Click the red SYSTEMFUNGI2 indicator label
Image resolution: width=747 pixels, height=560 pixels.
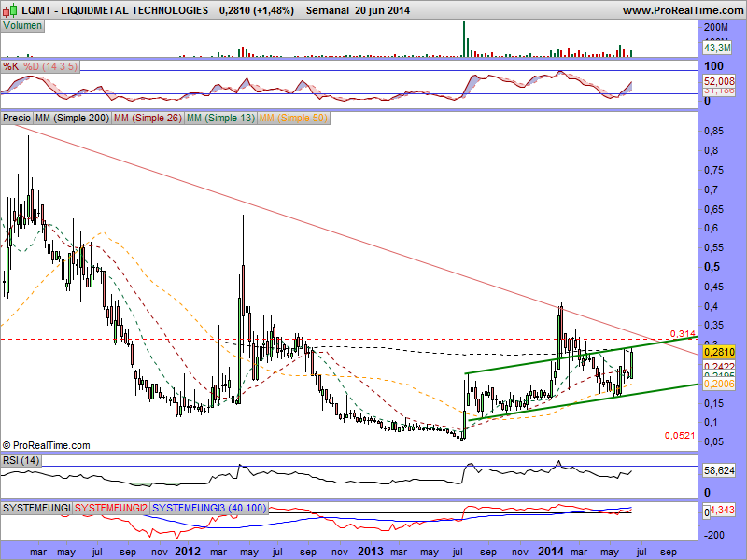tap(111, 508)
